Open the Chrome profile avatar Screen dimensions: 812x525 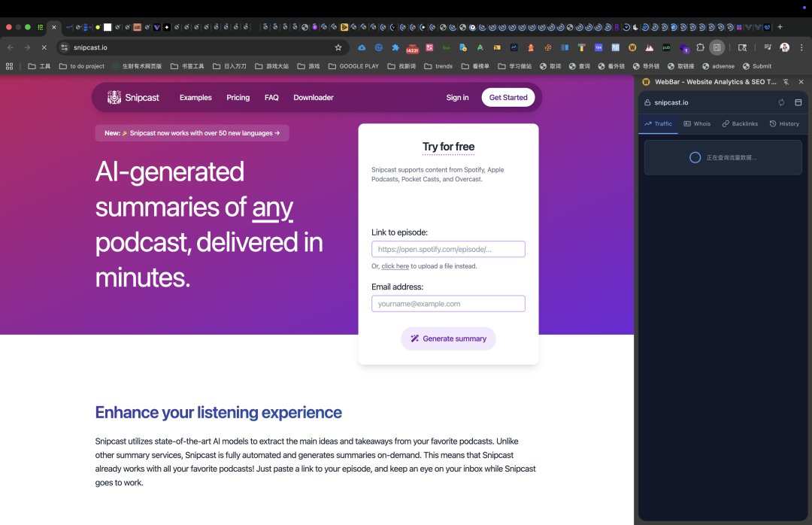[x=784, y=47]
